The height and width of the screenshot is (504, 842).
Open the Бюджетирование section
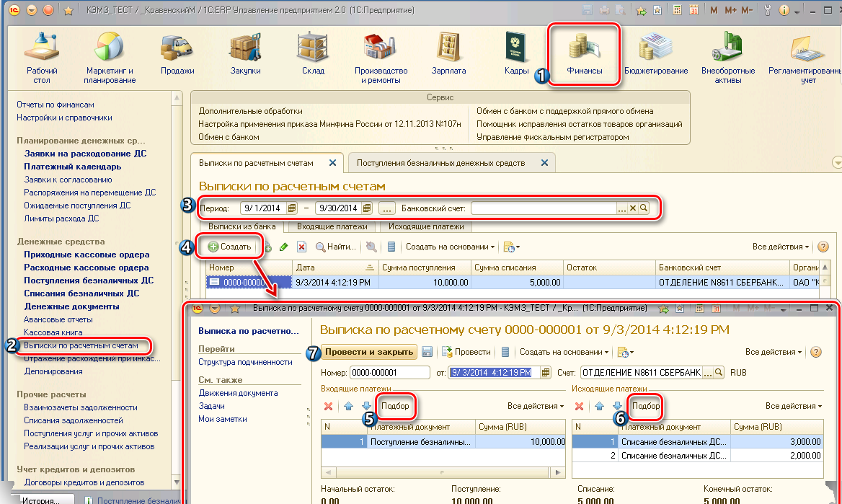click(x=656, y=54)
